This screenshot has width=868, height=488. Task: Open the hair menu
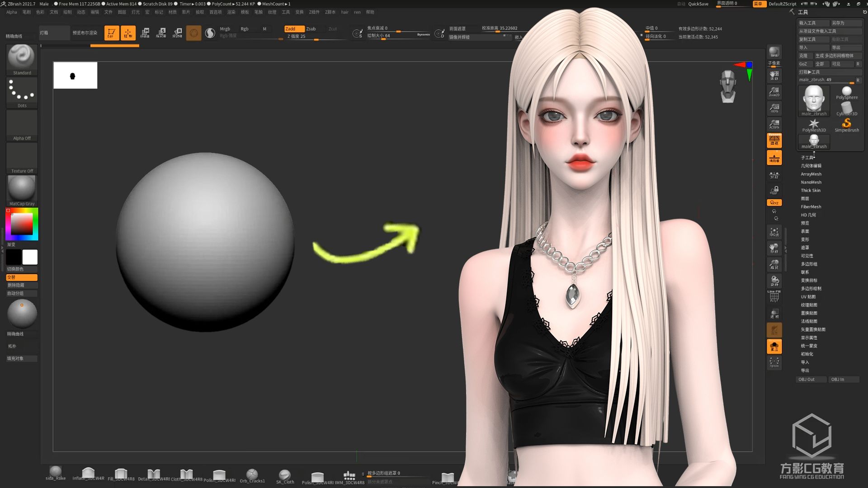click(x=345, y=12)
